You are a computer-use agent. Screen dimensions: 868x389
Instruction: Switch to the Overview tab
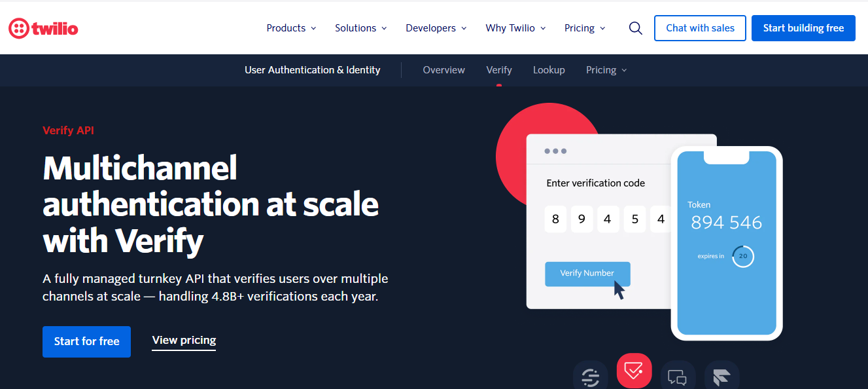point(443,69)
